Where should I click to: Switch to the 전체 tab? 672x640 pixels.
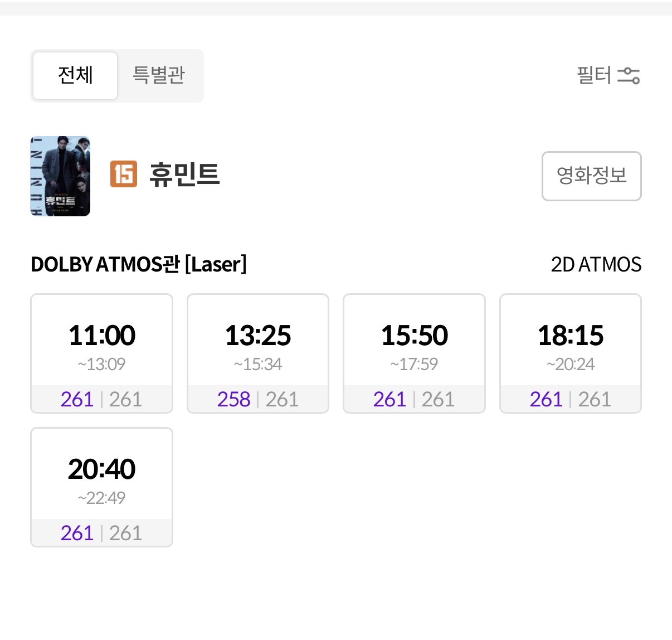point(75,75)
